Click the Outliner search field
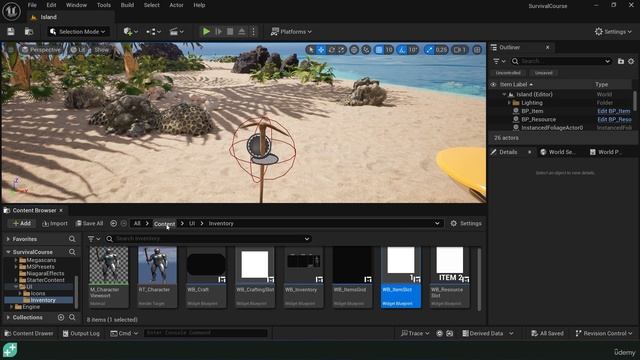Image resolution: width=640 pixels, height=360 pixels. [561, 61]
